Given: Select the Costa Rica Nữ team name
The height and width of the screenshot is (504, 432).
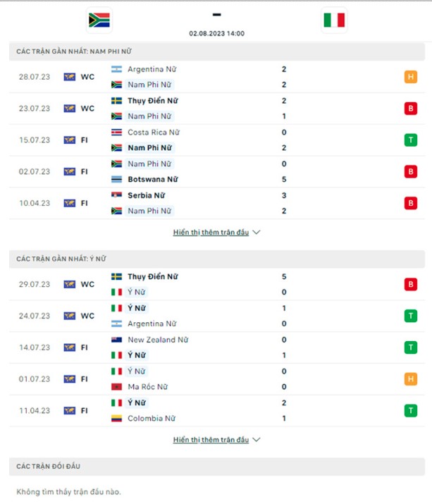Looking at the screenshot, I should coord(153,133).
